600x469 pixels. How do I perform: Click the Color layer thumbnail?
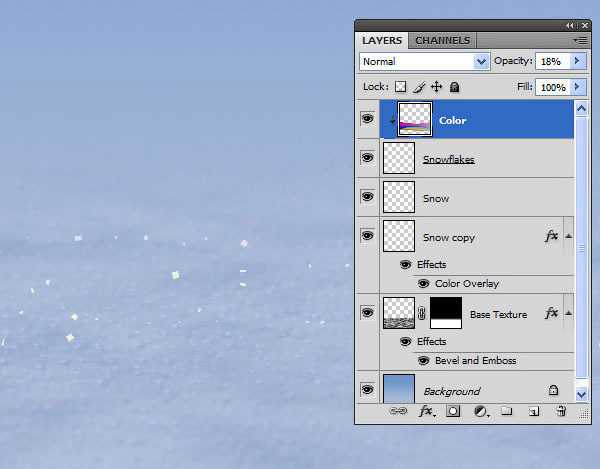pyautogui.click(x=415, y=119)
